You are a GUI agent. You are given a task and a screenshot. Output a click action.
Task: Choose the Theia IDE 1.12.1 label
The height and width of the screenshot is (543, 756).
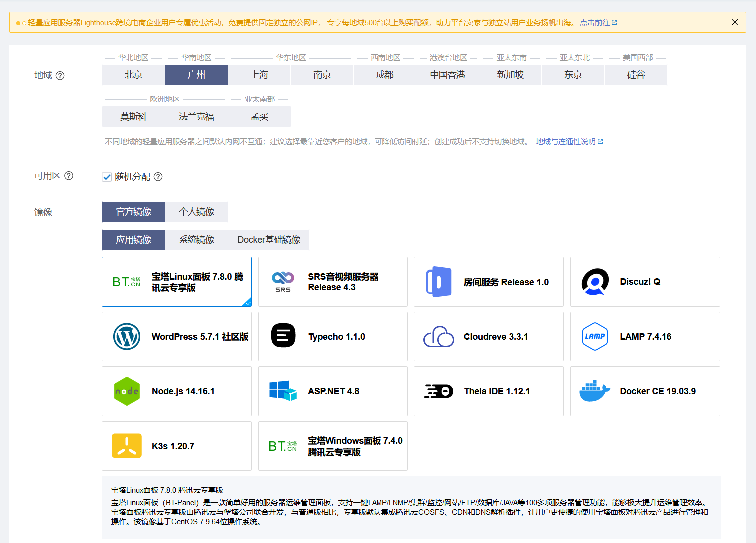(x=497, y=391)
